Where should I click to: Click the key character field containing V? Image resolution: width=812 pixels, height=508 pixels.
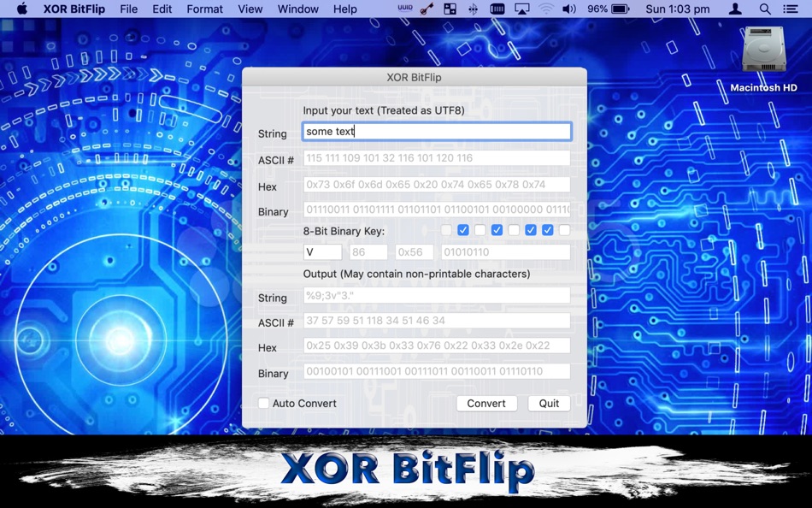pos(322,252)
